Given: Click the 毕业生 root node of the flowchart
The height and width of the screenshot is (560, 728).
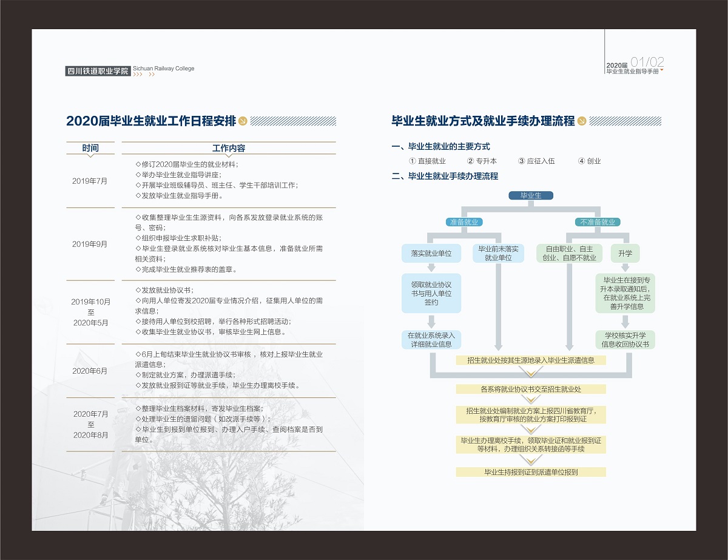Looking at the screenshot, I should click(x=530, y=195).
